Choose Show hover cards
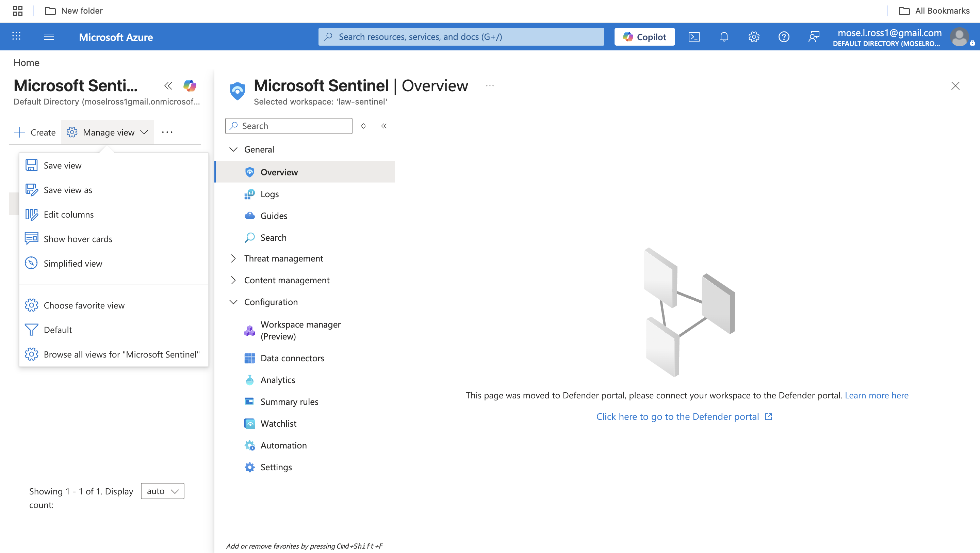This screenshot has height=553, width=980. pyautogui.click(x=114, y=239)
